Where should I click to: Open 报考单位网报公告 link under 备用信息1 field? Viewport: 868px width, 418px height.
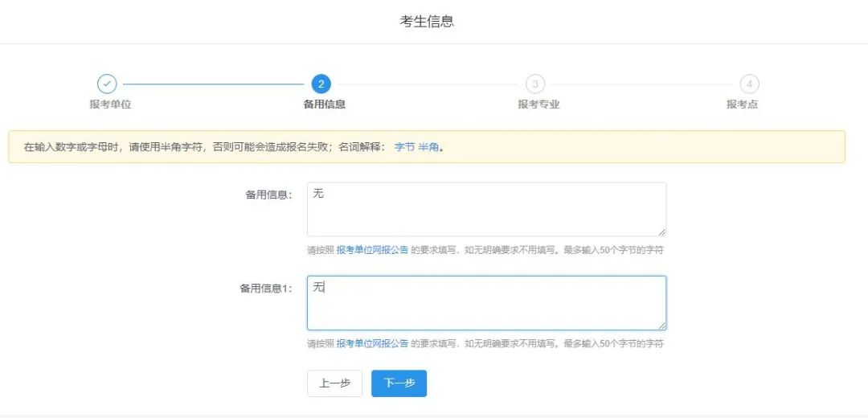(372, 343)
